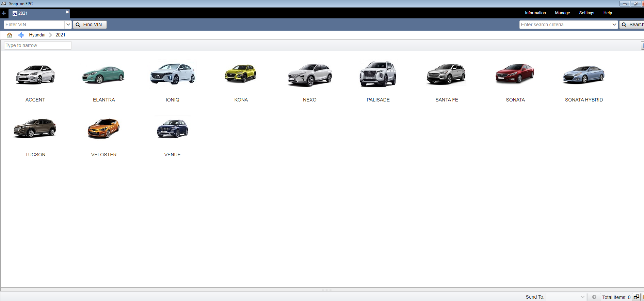Click the KONA model label
Viewport: 644px width, 301px height.
click(x=241, y=100)
